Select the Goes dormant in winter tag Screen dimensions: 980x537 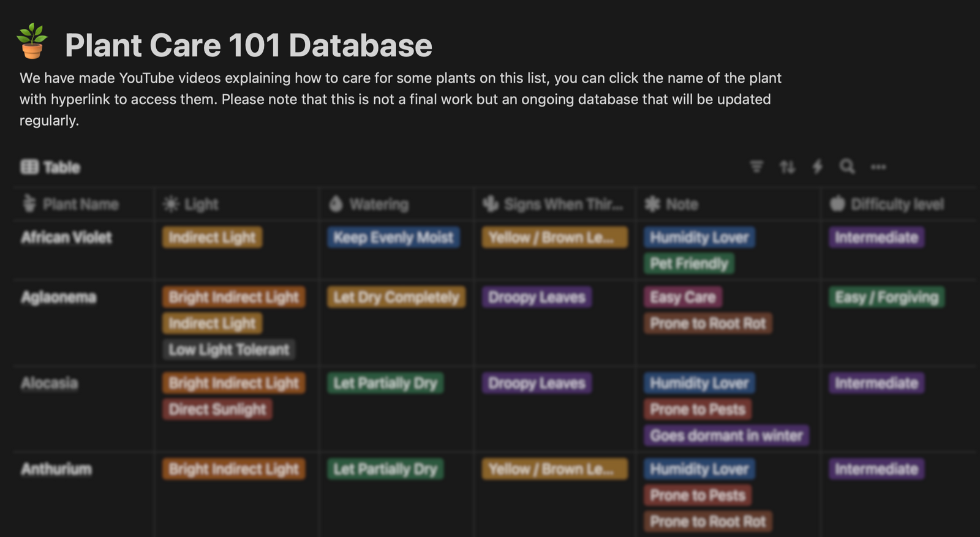coord(726,435)
